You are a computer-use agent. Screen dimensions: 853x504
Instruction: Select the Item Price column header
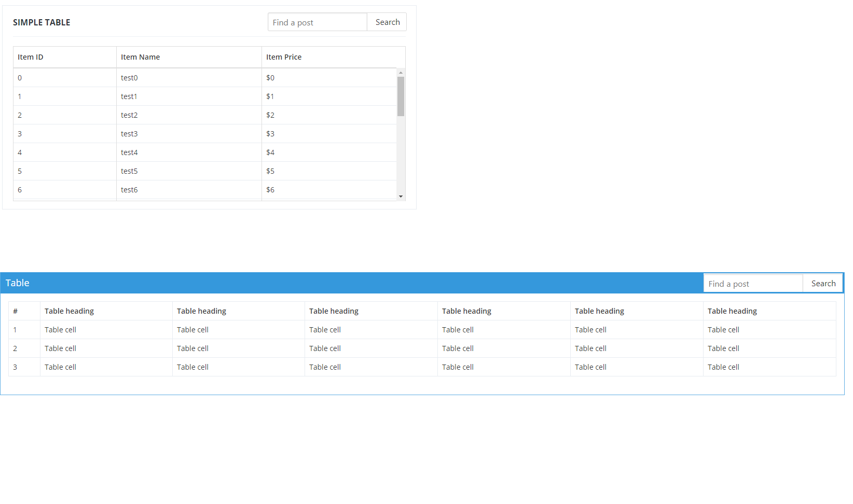click(x=283, y=57)
